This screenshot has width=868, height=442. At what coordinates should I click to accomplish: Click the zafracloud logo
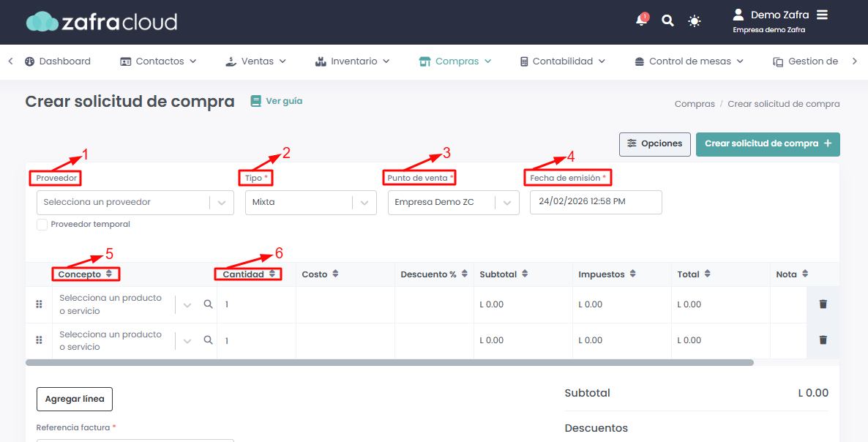point(102,21)
